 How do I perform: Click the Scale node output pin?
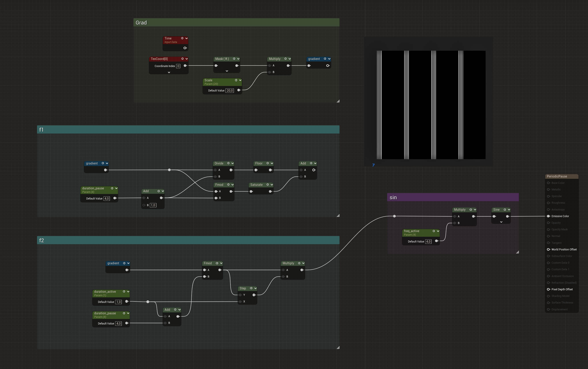point(239,90)
